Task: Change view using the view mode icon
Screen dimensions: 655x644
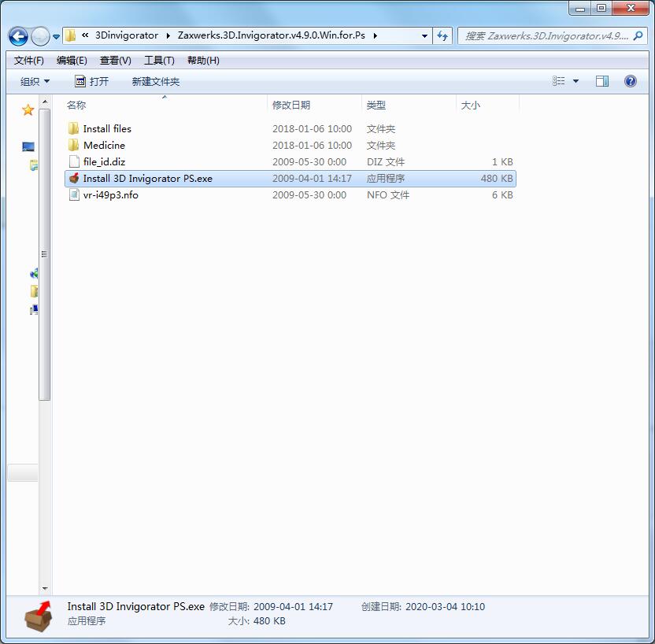Action: coord(558,81)
